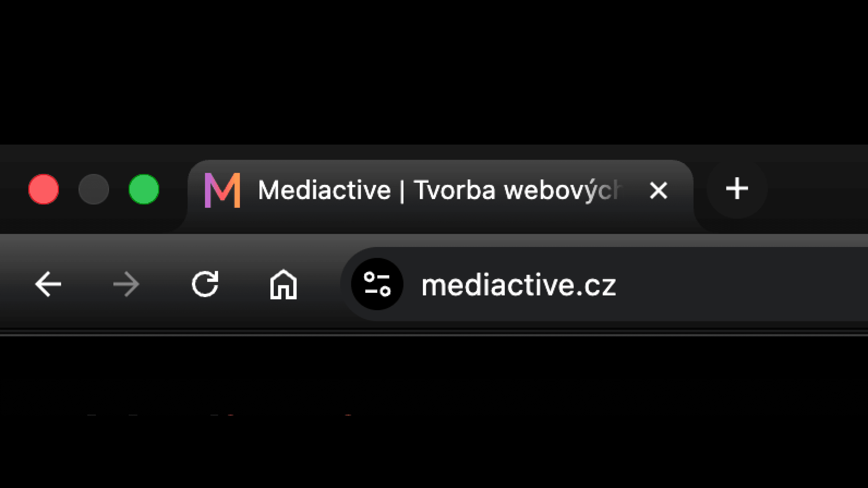Focus the empty address bar area
Image resolution: width=868 pixels, height=488 pixels.
point(741,284)
